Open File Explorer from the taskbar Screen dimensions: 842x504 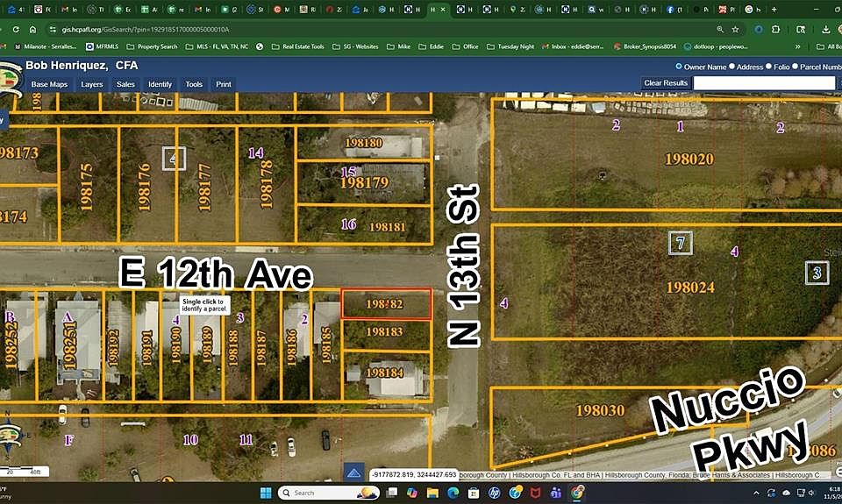click(x=433, y=493)
